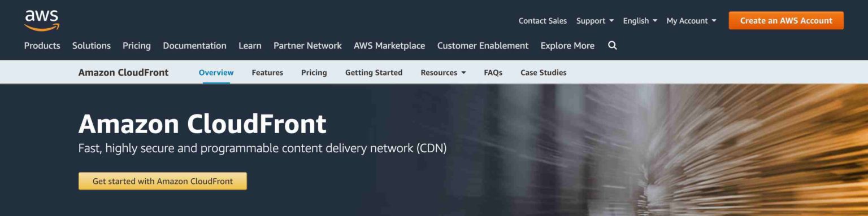Open the search magnifier icon
The width and height of the screenshot is (868, 216).
coord(613,46)
